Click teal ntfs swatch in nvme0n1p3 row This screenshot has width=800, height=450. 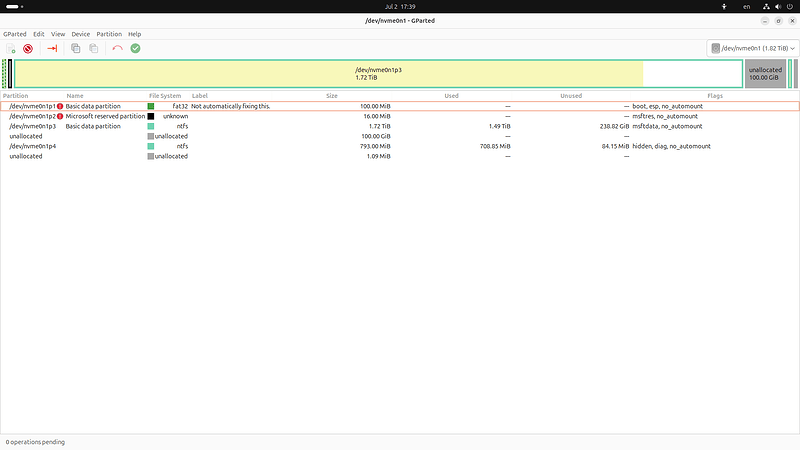[x=151, y=126]
